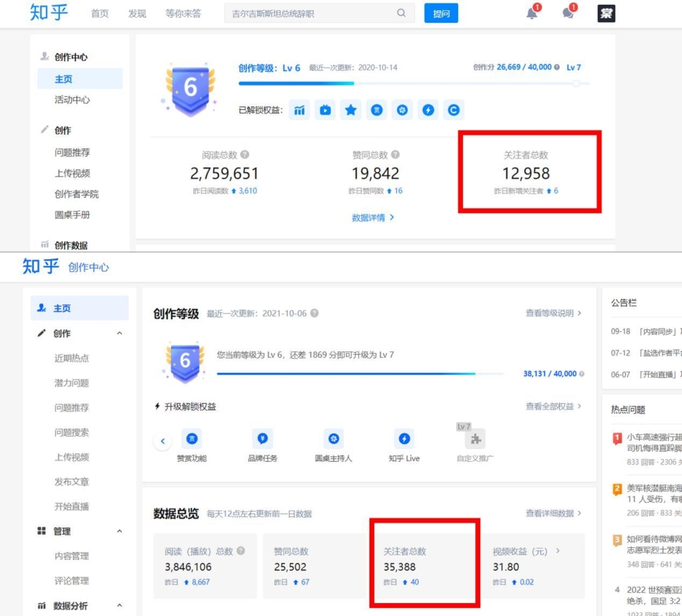The image size is (682, 616).
Task: Open announcement dated 07-12 盐选作者平台
Action: 646,353
